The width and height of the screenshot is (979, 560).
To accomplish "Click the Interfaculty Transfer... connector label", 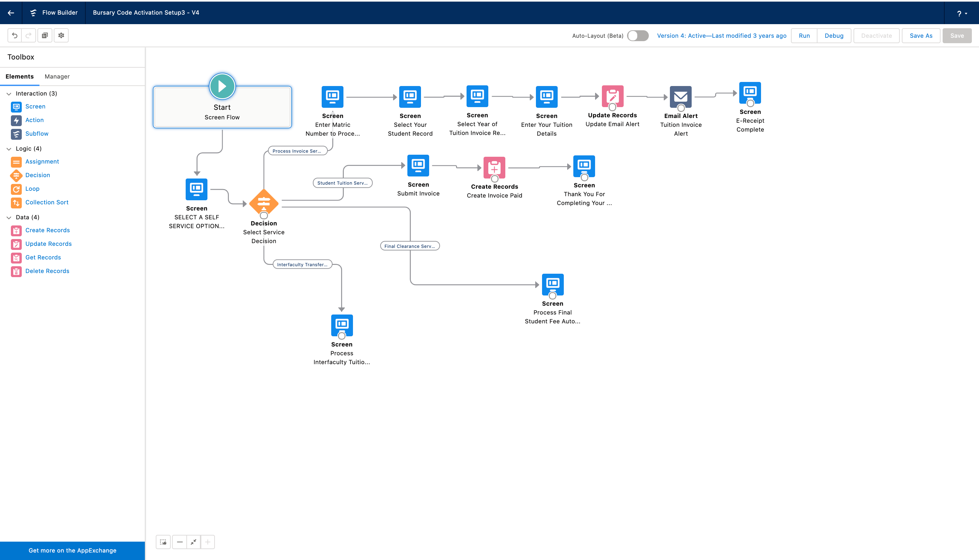I will pyautogui.click(x=302, y=264).
